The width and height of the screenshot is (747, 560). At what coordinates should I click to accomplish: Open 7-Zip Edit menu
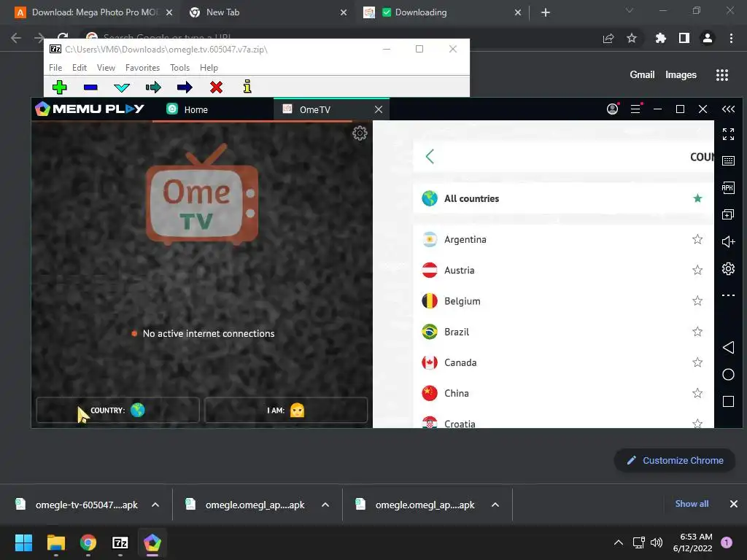(x=80, y=68)
